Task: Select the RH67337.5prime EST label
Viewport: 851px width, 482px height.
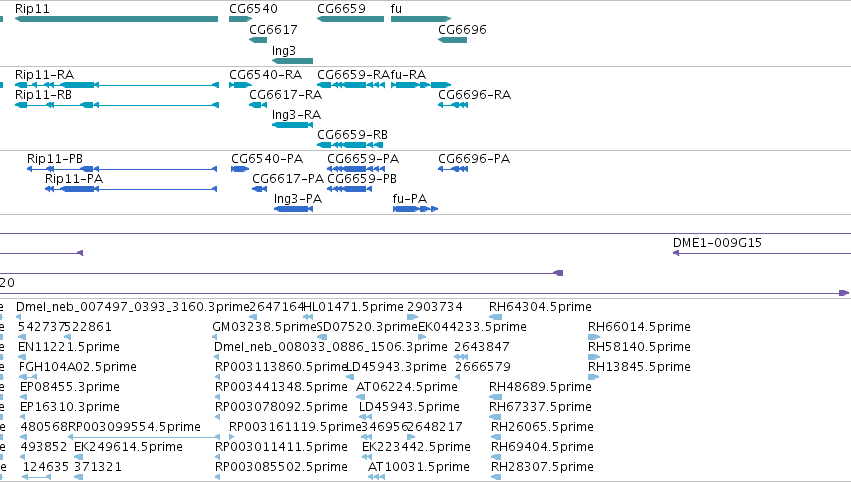Action: click(540, 407)
